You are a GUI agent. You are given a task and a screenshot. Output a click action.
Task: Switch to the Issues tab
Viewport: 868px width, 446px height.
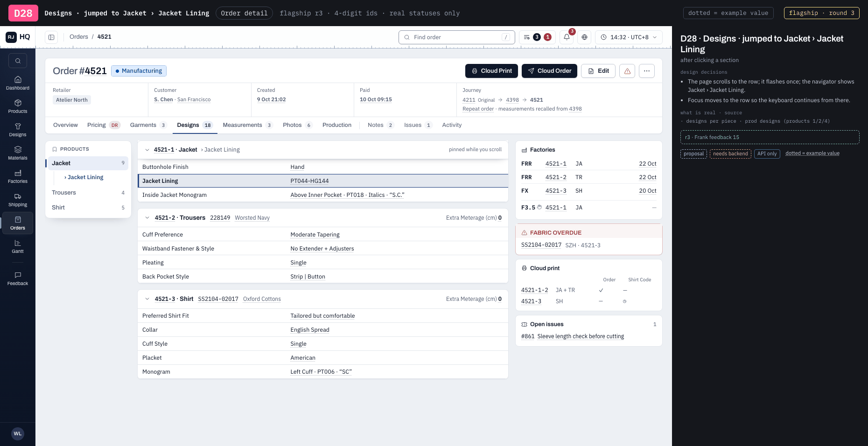click(x=418, y=125)
